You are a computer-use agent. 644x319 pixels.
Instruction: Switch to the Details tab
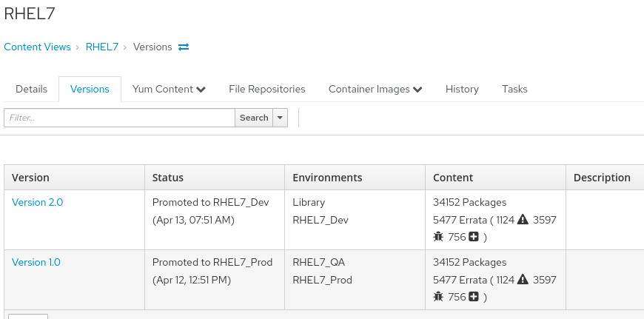[x=31, y=89]
